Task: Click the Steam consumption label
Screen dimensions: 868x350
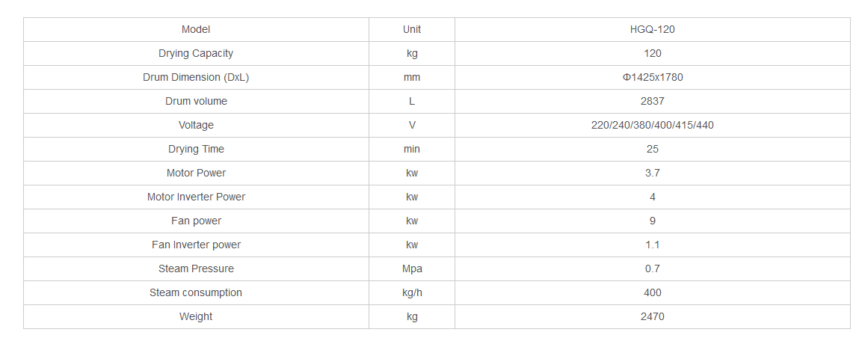Action: 196,292
